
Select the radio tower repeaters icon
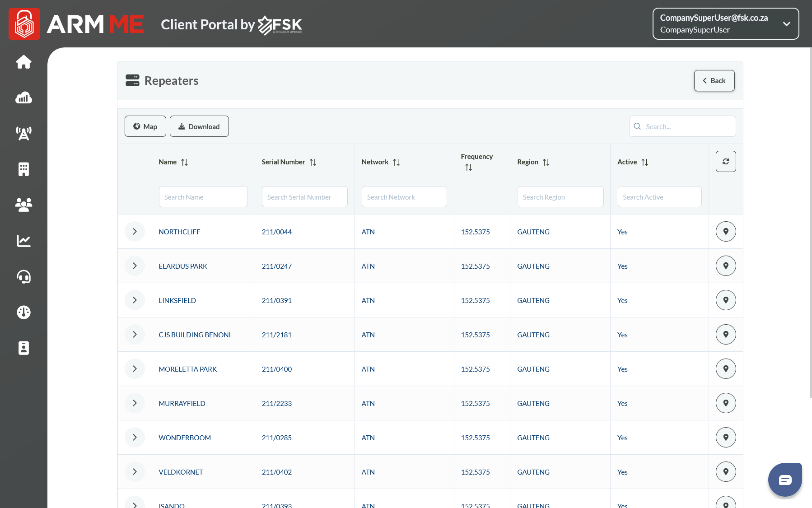click(23, 133)
